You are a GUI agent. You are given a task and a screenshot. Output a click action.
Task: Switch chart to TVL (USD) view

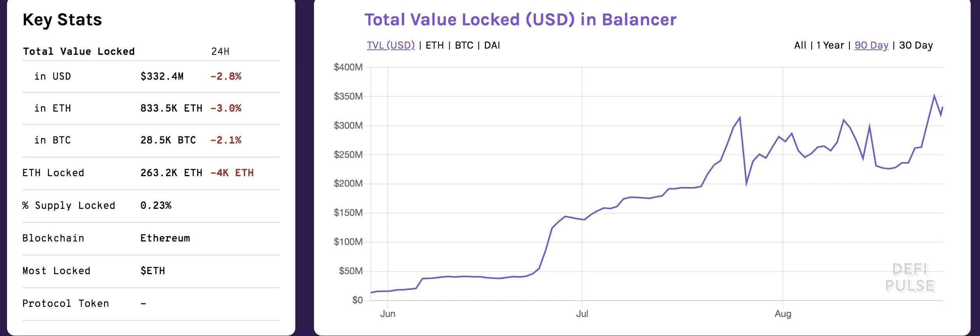391,45
